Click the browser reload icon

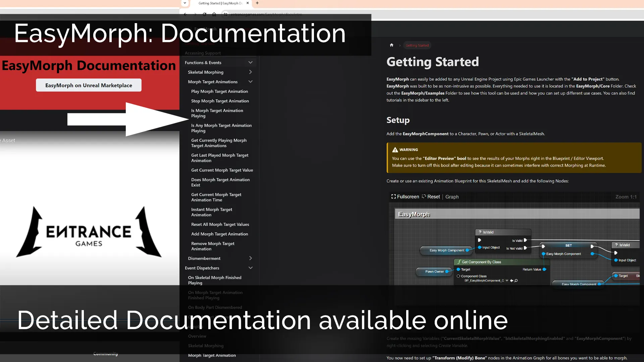coord(204,14)
